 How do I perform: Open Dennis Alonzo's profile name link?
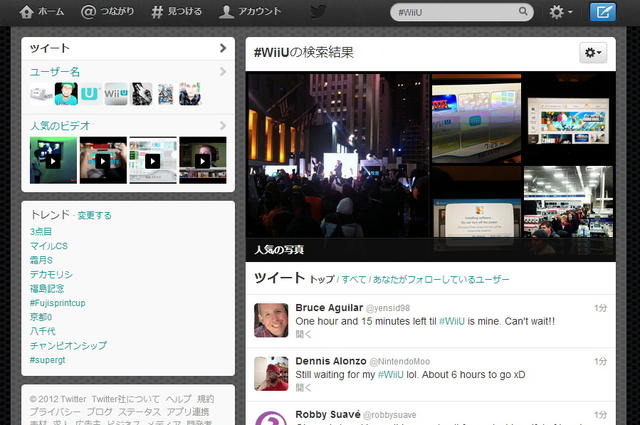click(331, 361)
